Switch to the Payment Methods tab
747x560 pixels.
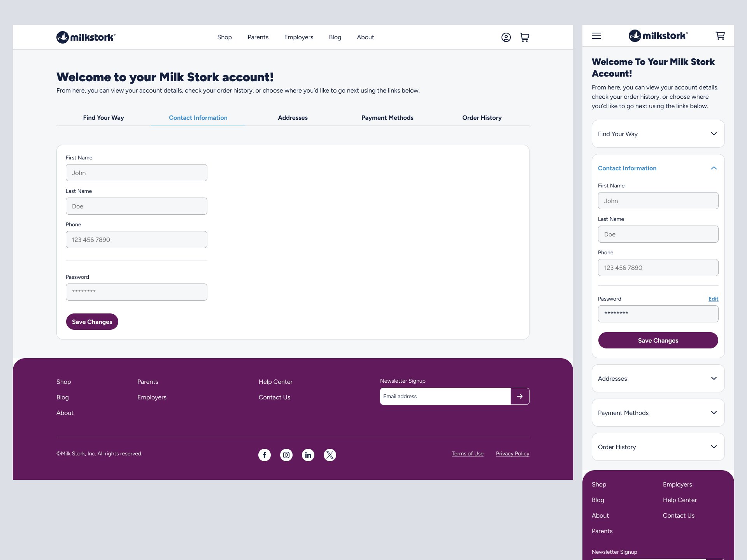point(387,117)
